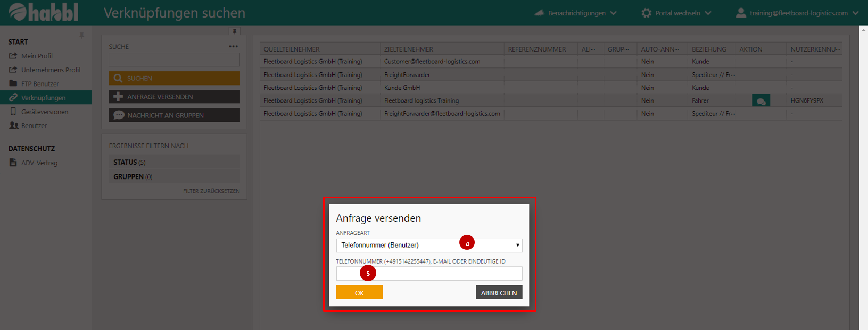Click the Filter zurücksetzen link
The image size is (868, 330).
pos(211,191)
